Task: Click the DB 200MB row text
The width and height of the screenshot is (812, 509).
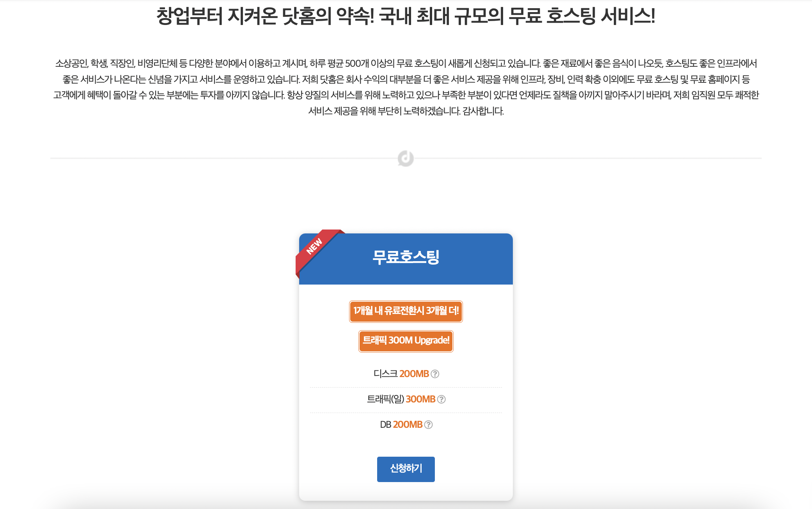Action: click(x=406, y=425)
